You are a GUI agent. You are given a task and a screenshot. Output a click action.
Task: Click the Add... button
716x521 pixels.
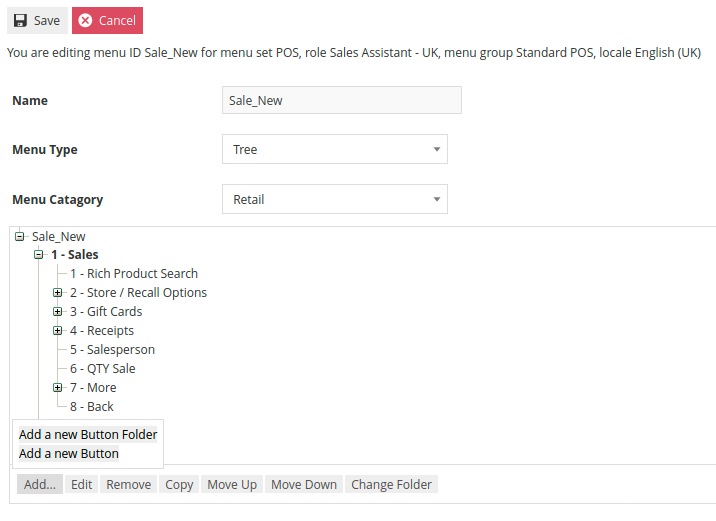40,484
